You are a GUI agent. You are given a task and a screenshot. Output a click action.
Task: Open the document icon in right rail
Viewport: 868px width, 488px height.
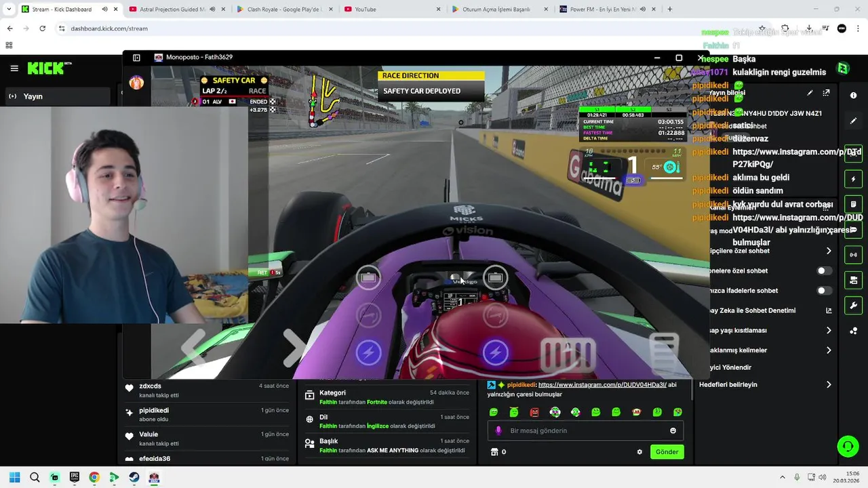(853, 204)
